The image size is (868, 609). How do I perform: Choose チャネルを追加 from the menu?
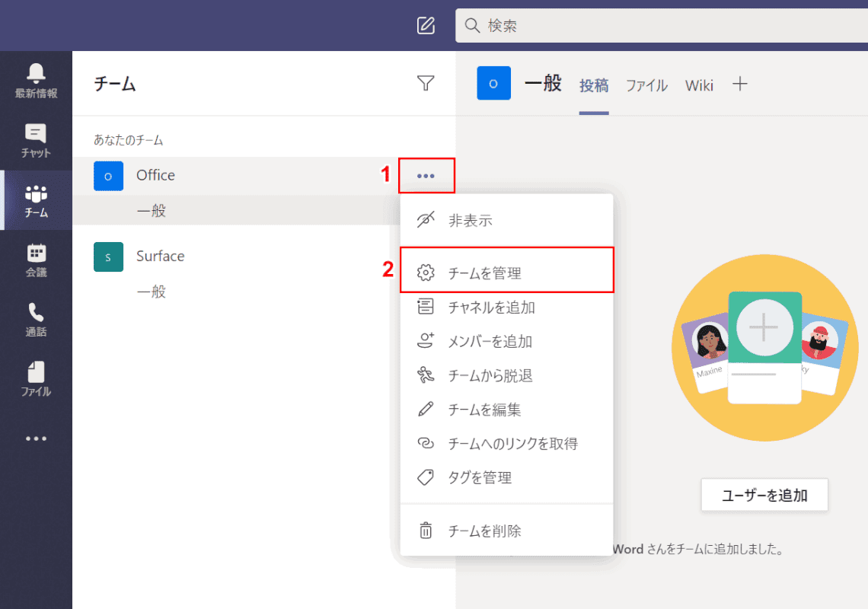[x=506, y=307]
